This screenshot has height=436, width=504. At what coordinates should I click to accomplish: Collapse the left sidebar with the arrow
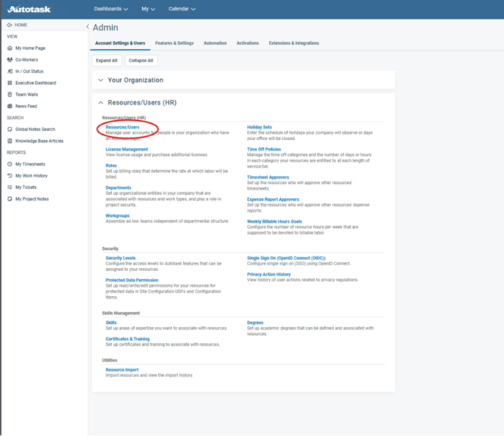pos(87,26)
